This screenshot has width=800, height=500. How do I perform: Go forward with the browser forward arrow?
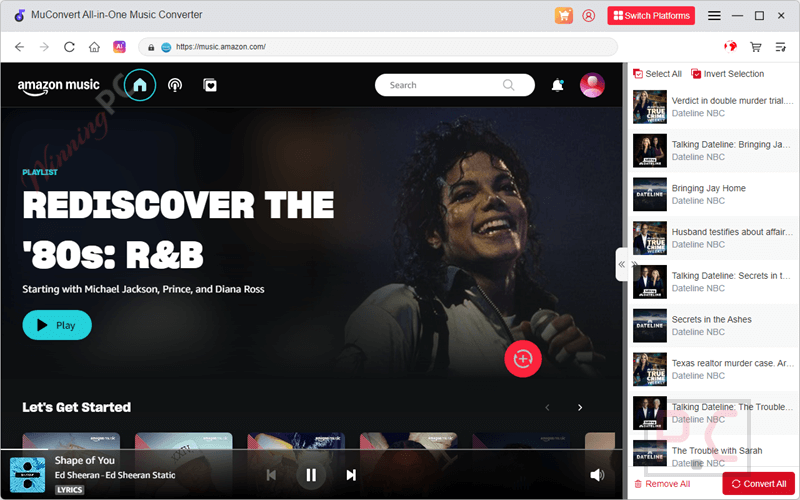click(x=44, y=47)
